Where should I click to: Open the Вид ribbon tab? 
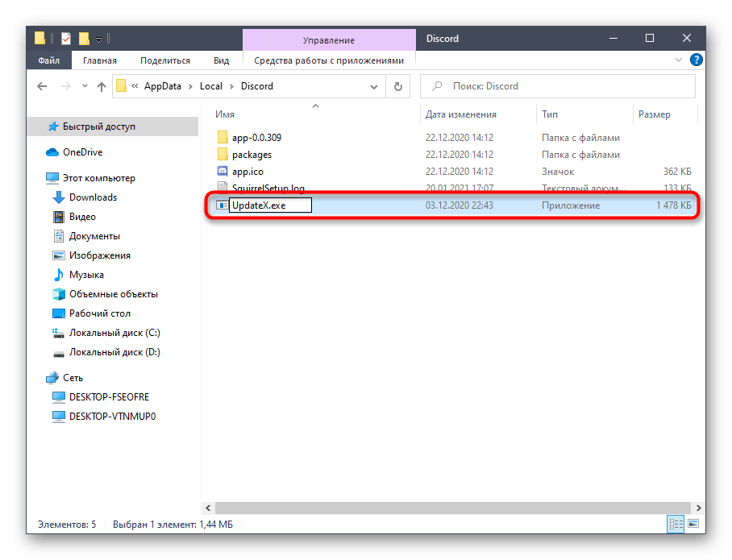pyautogui.click(x=221, y=60)
